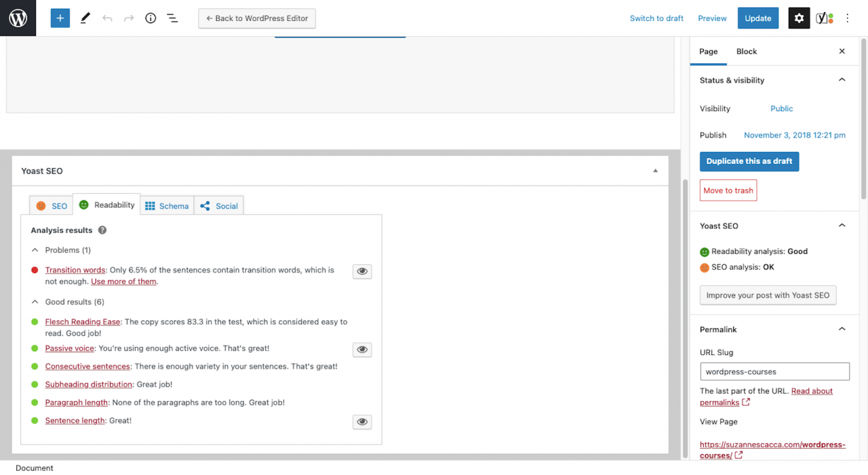The height and width of the screenshot is (475, 868).
Task: Open the block inserter plus icon
Action: pyautogui.click(x=60, y=18)
